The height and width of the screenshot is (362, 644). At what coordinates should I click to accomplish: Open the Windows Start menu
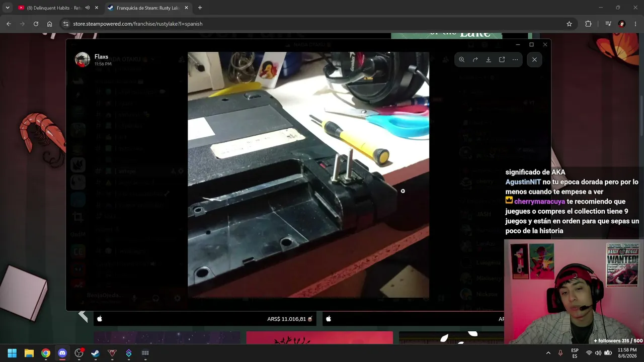pos(12,353)
